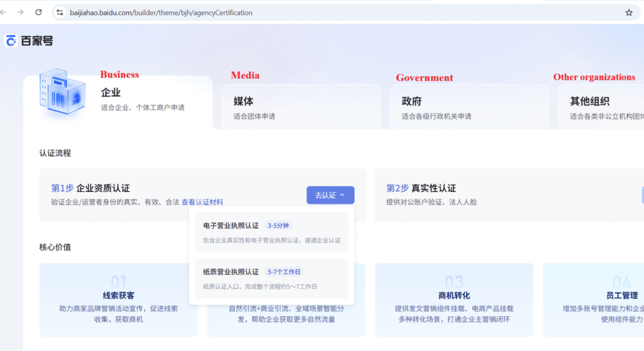Collapse the 去认证 dropdown button
The image size is (644, 351).
click(330, 195)
